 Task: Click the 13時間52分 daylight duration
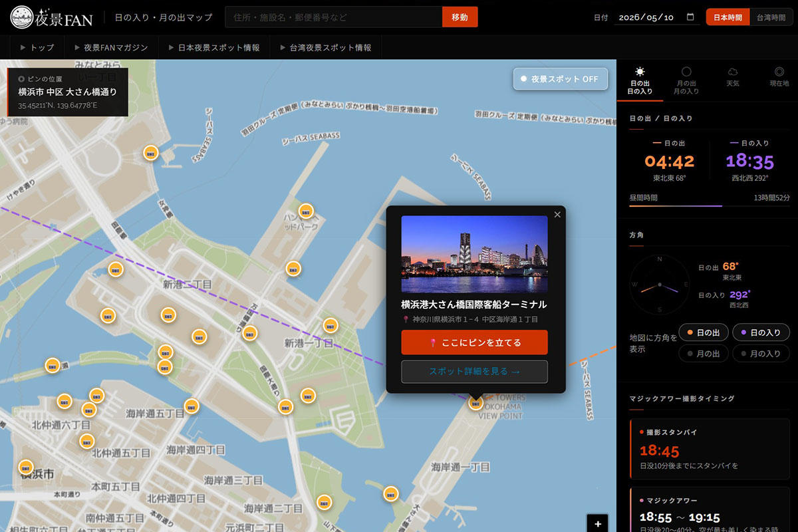point(772,198)
